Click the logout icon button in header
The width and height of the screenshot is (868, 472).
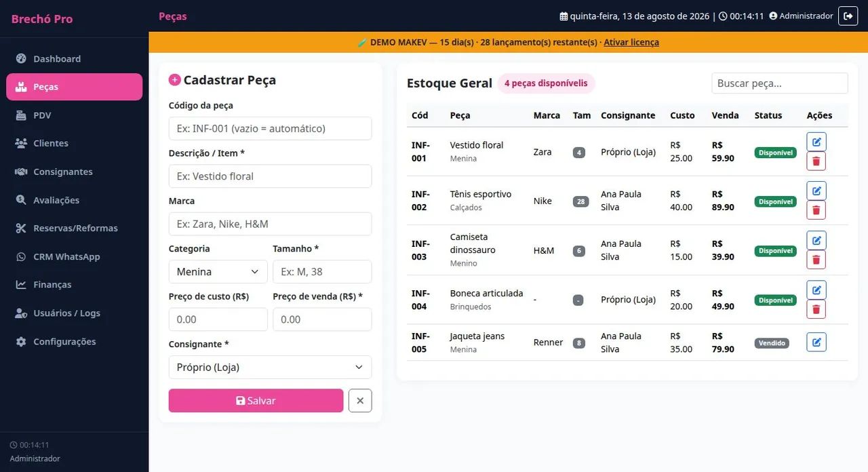848,16
